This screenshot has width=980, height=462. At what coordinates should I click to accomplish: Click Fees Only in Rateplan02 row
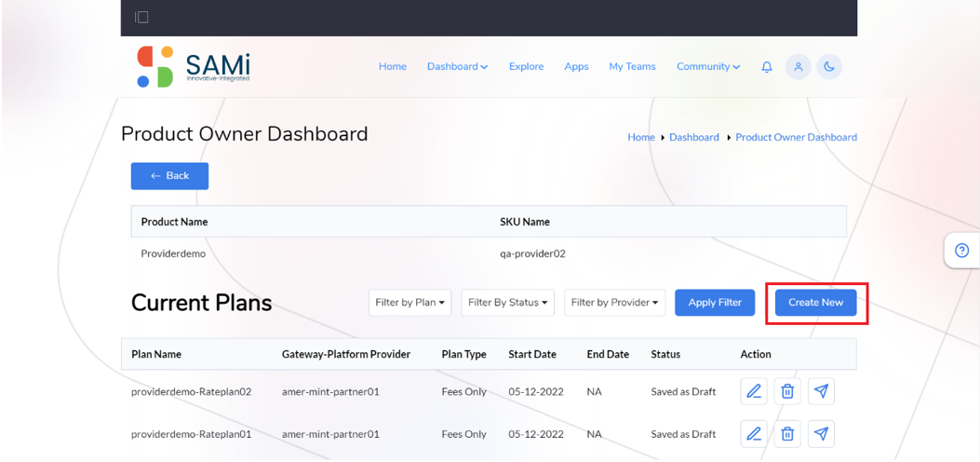463,392
